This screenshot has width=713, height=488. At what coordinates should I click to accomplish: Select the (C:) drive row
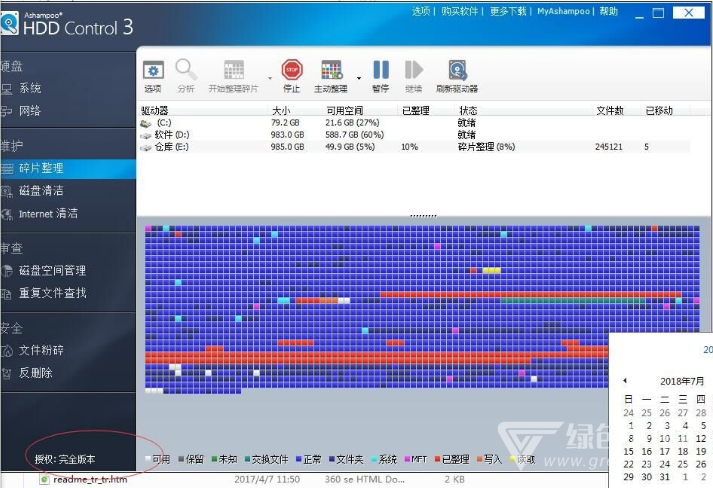pyautogui.click(x=415, y=123)
